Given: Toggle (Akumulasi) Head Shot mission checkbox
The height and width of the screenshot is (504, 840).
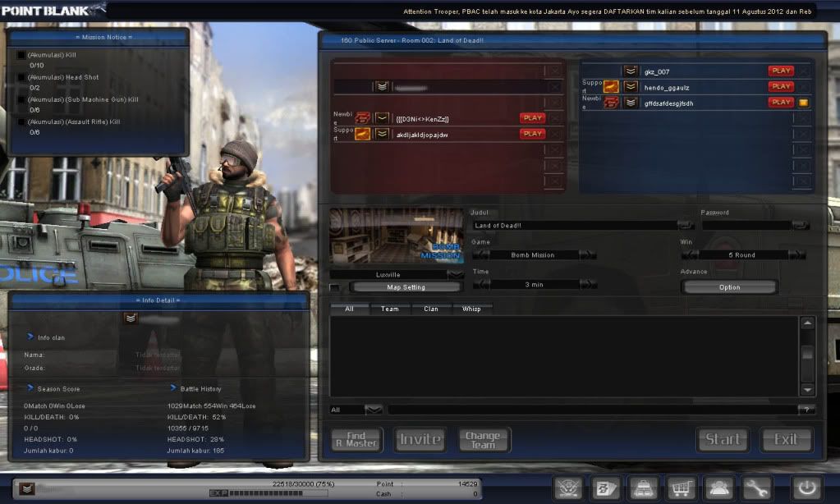Looking at the screenshot, I should pyautogui.click(x=21, y=77).
